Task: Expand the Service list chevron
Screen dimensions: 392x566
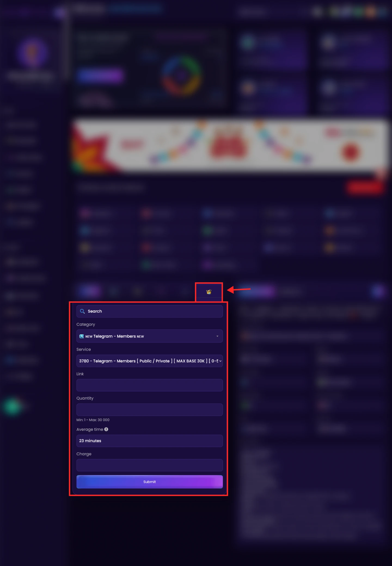Action: point(220,361)
